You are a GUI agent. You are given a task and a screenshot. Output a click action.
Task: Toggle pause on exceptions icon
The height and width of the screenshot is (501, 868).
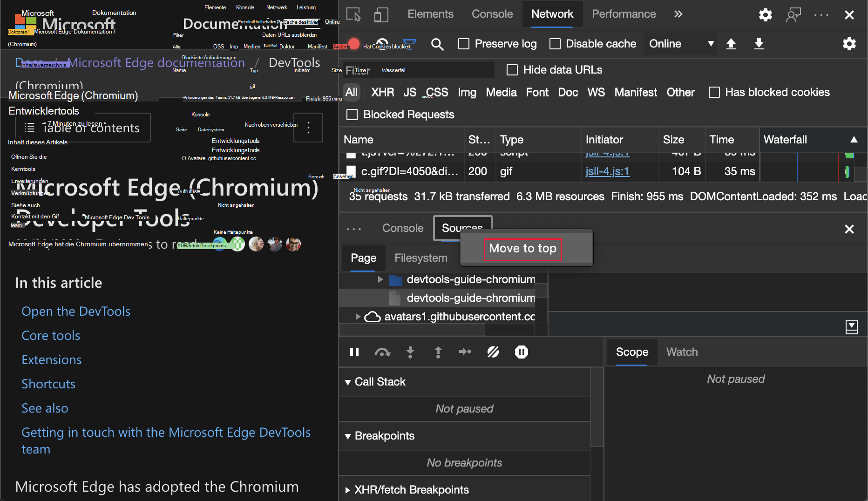point(522,352)
